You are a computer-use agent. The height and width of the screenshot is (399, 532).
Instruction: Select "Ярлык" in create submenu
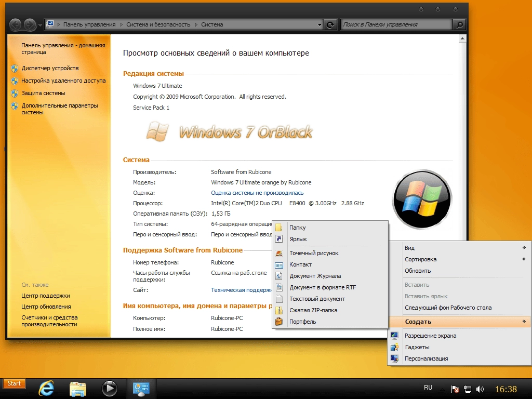tap(330, 239)
